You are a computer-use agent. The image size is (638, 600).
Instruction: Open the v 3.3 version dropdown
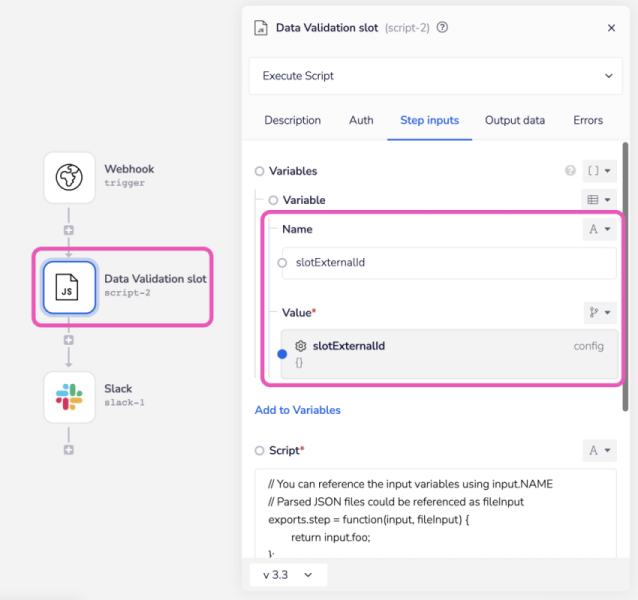288,575
